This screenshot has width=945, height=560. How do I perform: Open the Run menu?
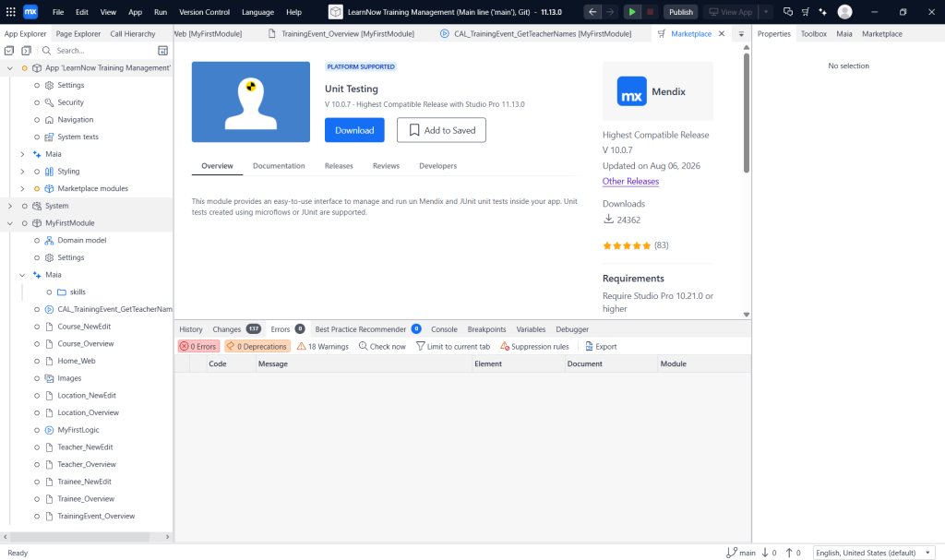coord(161,12)
